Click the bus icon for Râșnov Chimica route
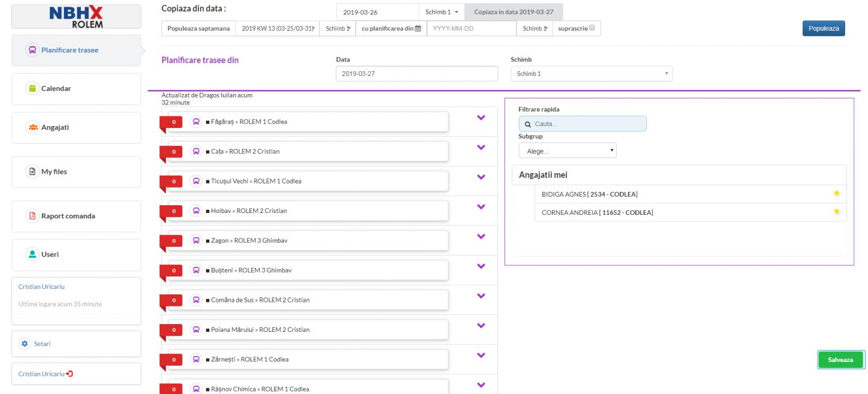Screen dimensions: 868x394 coord(196,389)
